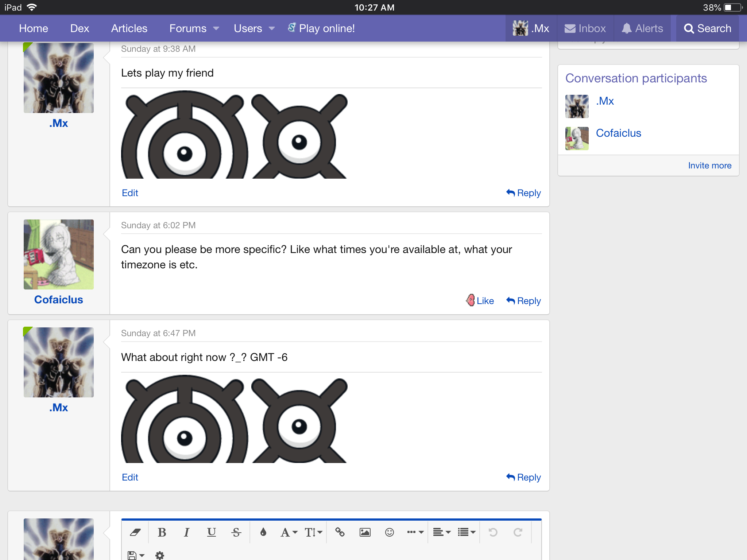Open .Mx in Conversation participants
747x560 pixels.
[605, 101]
